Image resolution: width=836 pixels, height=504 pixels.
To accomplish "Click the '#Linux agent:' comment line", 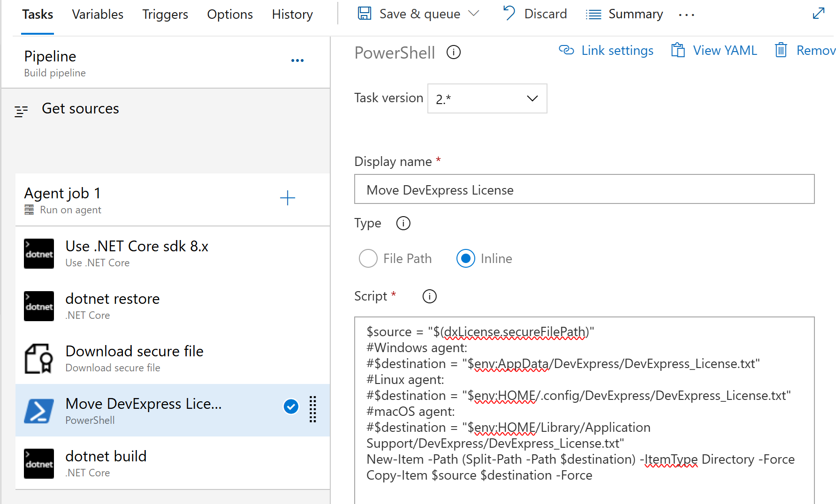I will point(405,380).
